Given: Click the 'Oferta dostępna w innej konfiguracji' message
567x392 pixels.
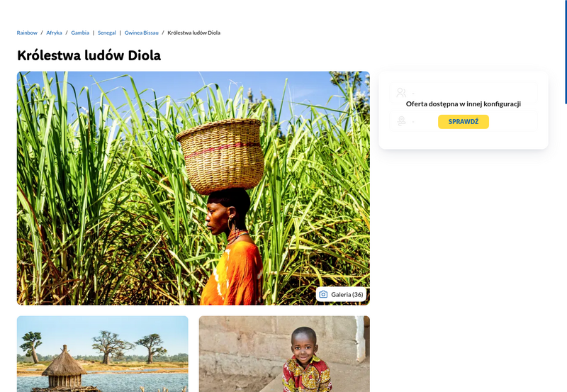Looking at the screenshot, I should (x=464, y=103).
